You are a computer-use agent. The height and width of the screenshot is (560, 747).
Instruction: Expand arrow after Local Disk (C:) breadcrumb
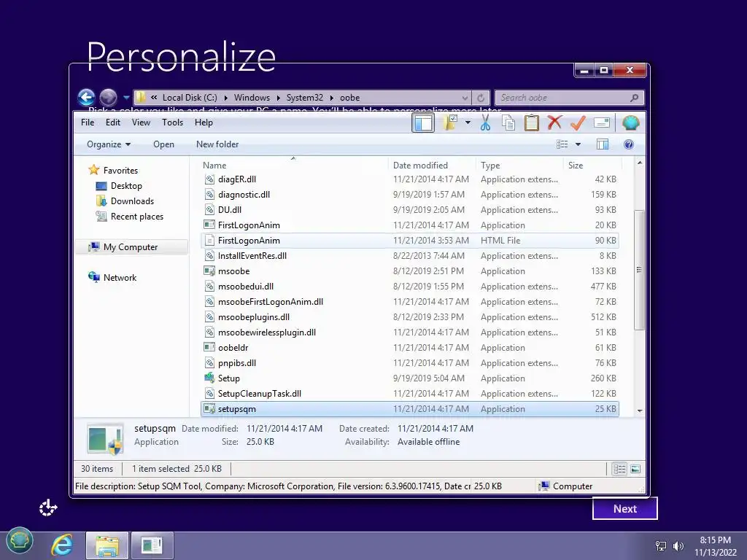click(225, 98)
